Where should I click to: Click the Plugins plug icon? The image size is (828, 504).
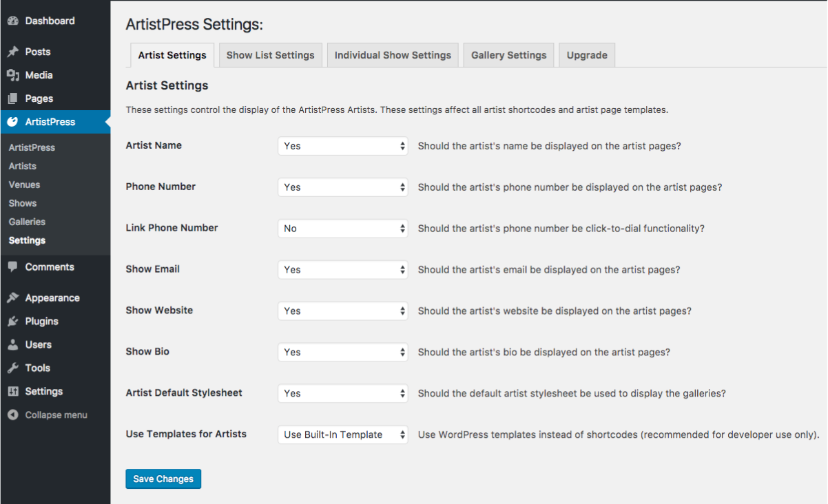click(x=12, y=322)
